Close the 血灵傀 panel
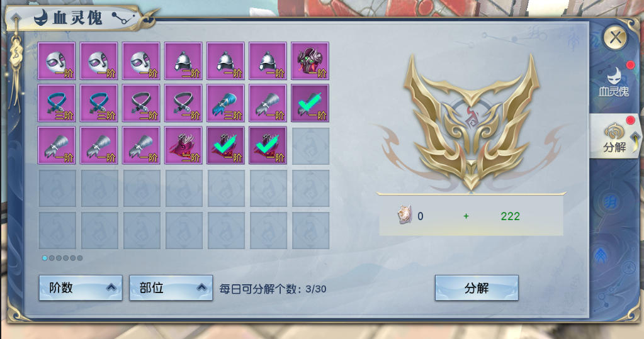Screen dimensions: 644x339 615,38
